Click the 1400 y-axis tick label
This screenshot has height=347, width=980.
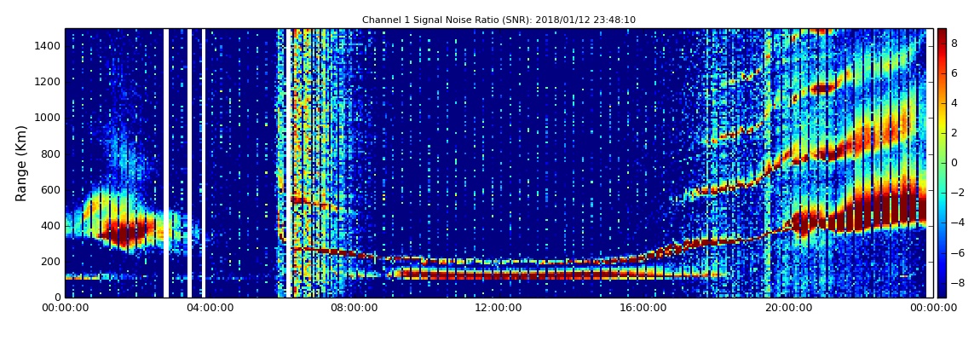tap(49, 46)
